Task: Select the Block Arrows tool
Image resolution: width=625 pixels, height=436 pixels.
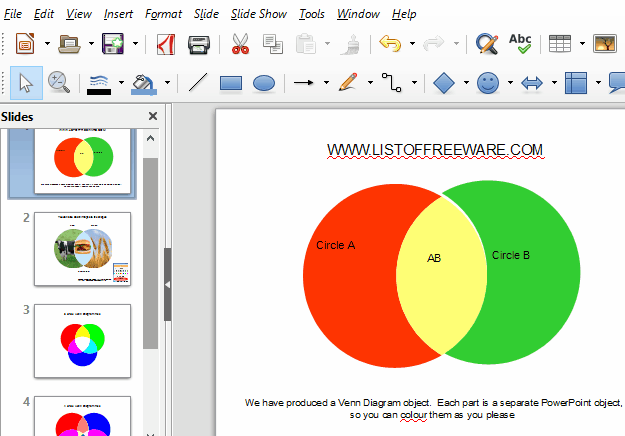Action: [x=532, y=83]
